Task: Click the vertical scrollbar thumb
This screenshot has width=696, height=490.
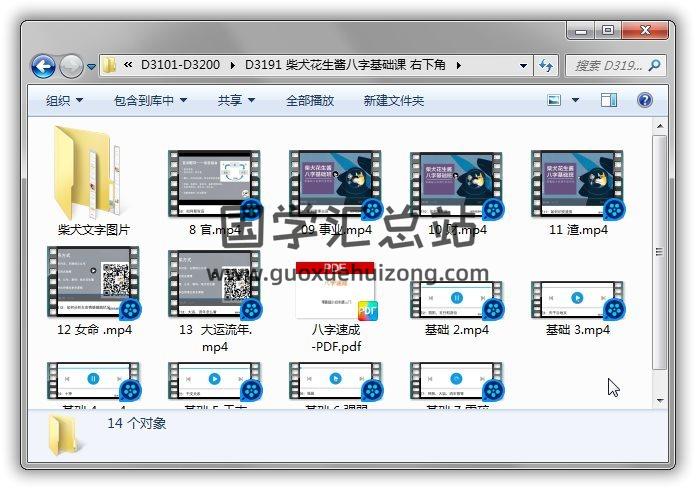Action: 660,252
